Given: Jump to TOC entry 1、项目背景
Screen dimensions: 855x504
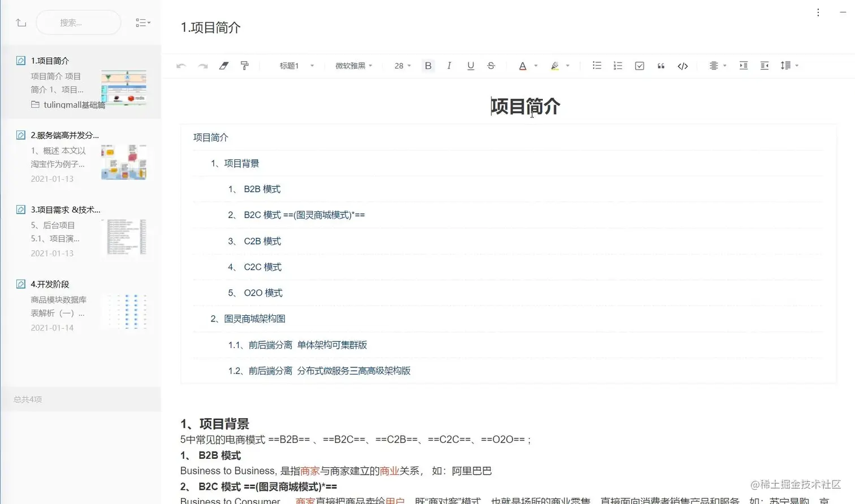Looking at the screenshot, I should tap(235, 163).
